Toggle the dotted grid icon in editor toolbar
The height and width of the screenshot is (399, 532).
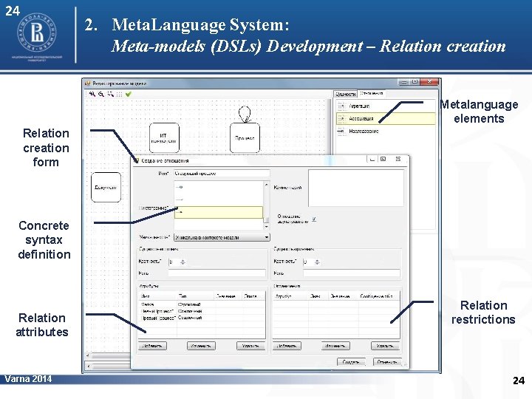119,95
